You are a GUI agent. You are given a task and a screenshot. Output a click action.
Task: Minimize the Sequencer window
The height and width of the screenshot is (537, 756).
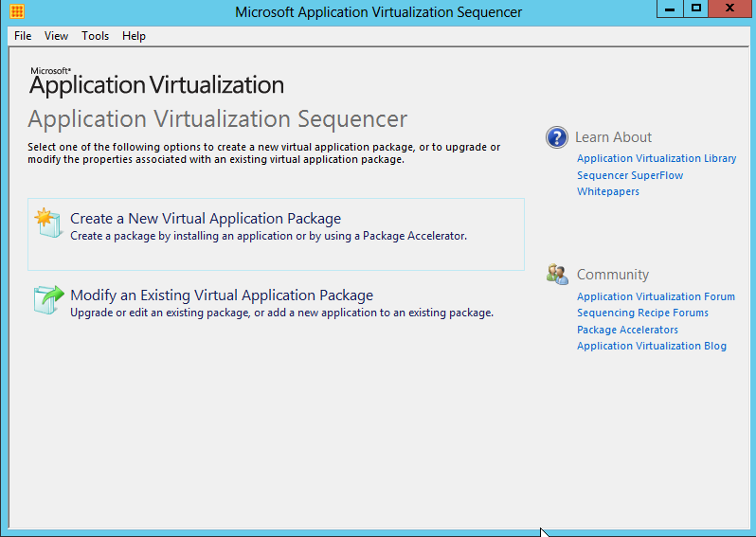(x=670, y=9)
